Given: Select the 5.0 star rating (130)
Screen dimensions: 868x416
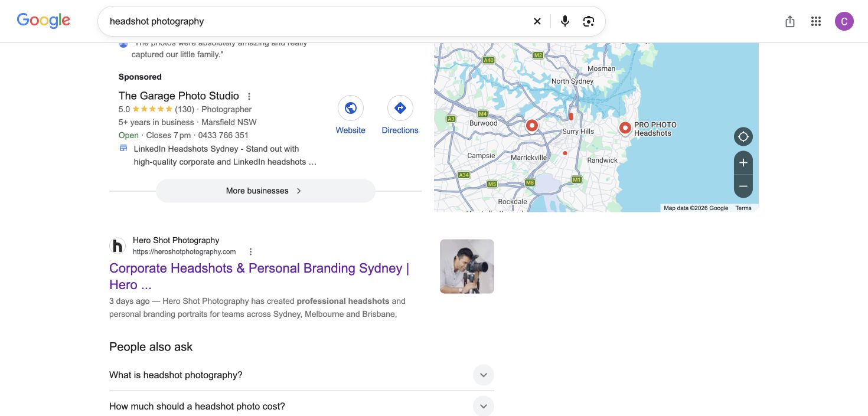Looking at the screenshot, I should (x=156, y=109).
